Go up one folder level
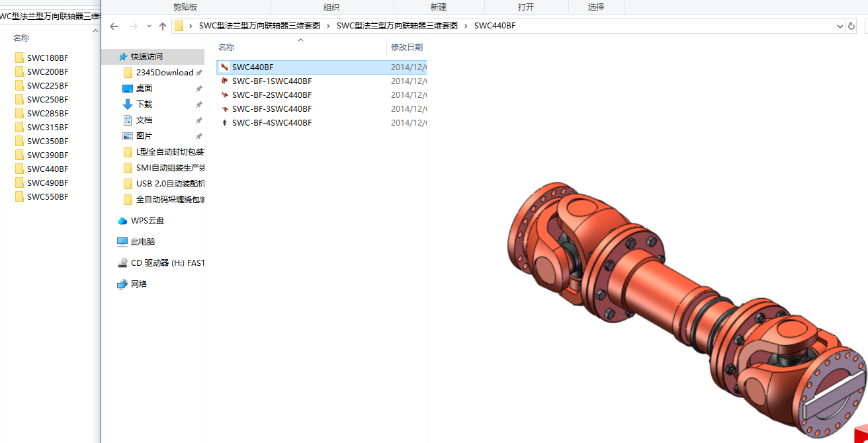The width and height of the screenshot is (868, 443). [163, 26]
